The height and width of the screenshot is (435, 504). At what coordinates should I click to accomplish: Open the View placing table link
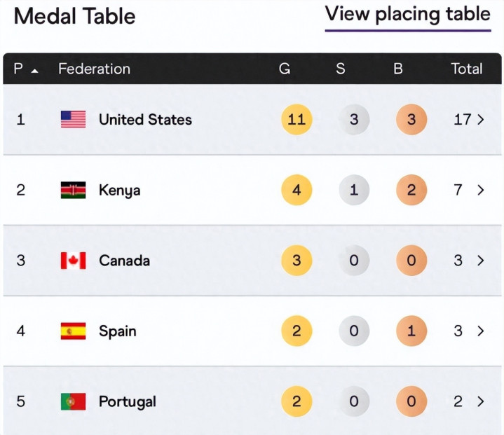coord(407,15)
